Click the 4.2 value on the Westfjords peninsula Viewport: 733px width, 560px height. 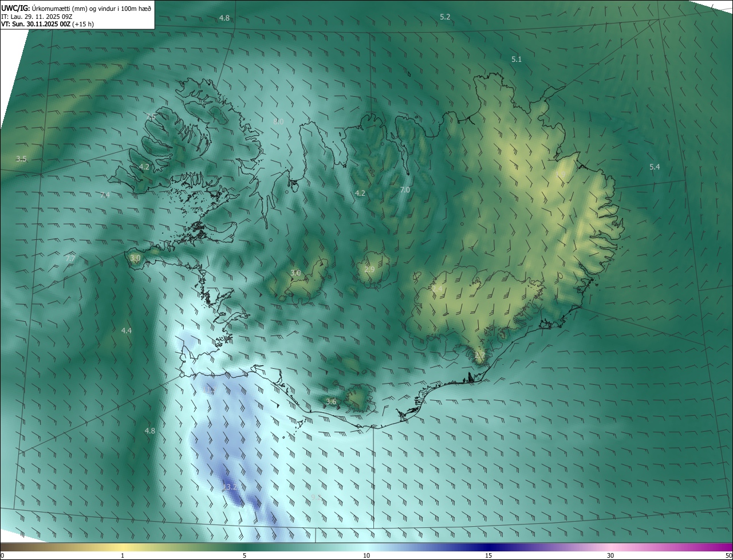144,167
